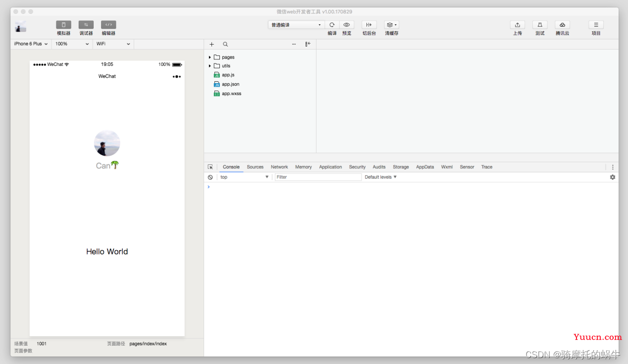Click the file tree more options icon
Viewport: 628px width, 364px height.
pyautogui.click(x=294, y=44)
